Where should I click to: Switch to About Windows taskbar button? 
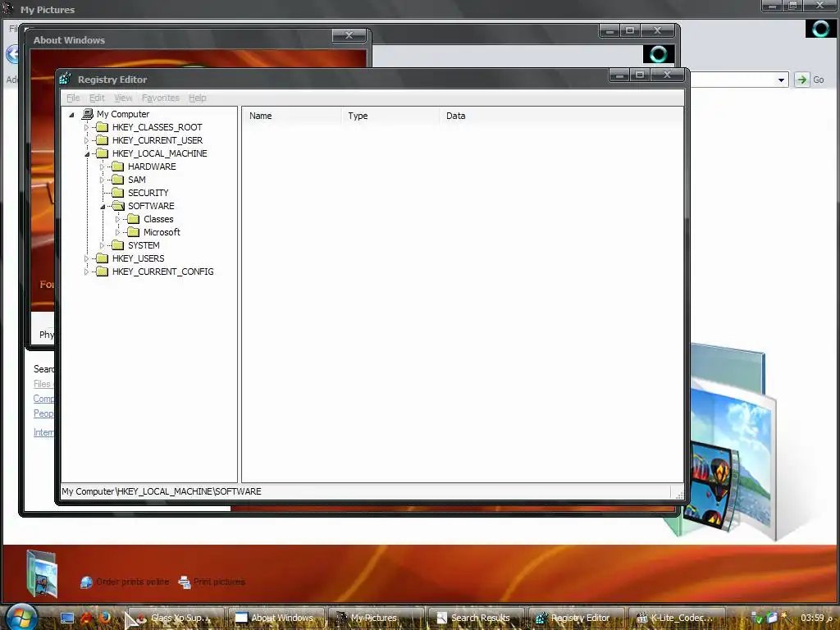pyautogui.click(x=276, y=618)
